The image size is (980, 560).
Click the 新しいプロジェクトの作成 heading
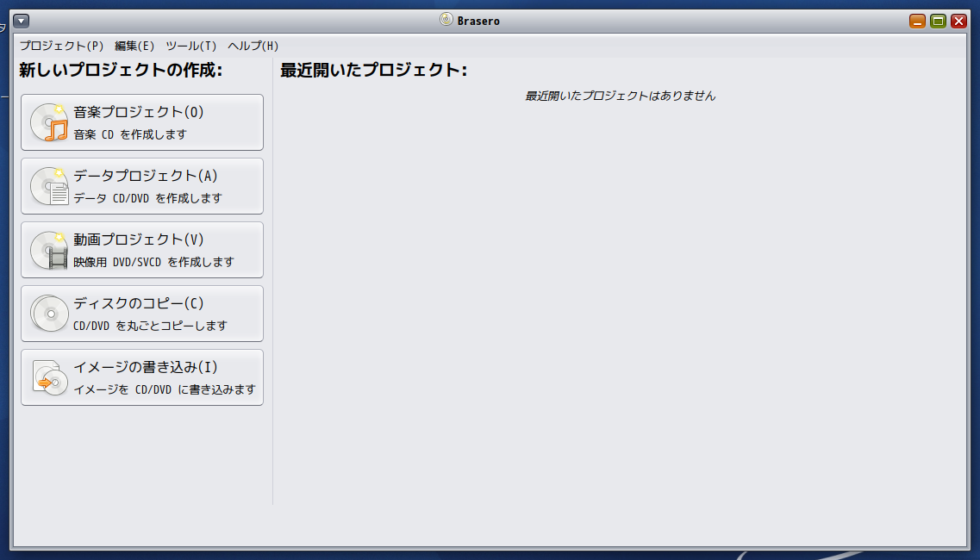[121, 72]
